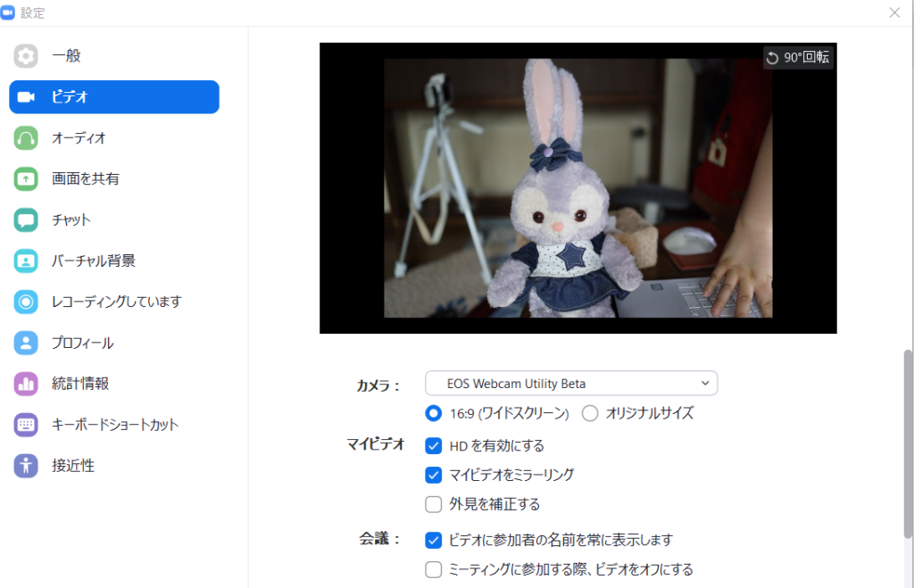Uncheck HD を有効にする checkbox
This screenshot has width=914, height=588.
coord(433,446)
